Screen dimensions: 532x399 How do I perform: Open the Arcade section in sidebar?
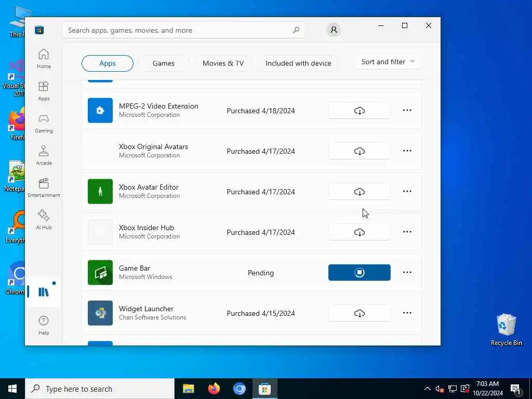click(x=44, y=155)
